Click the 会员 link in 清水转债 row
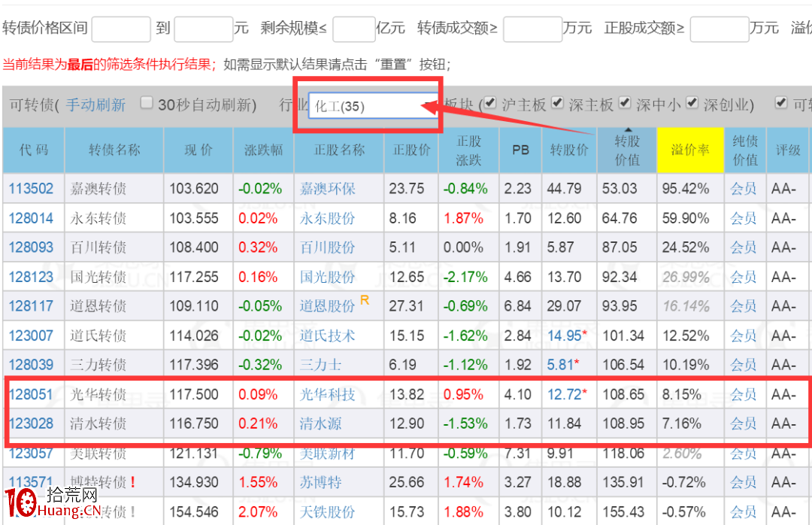The image size is (812, 525). (x=744, y=423)
